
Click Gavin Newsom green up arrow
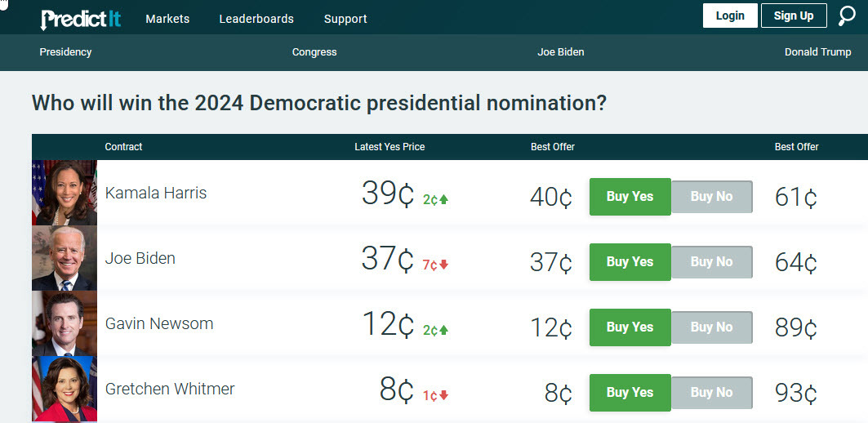[443, 331]
